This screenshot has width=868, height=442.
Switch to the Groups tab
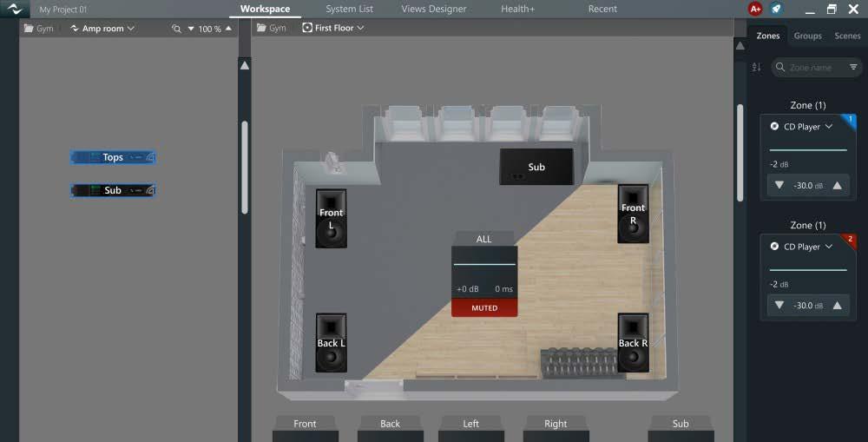(x=807, y=36)
